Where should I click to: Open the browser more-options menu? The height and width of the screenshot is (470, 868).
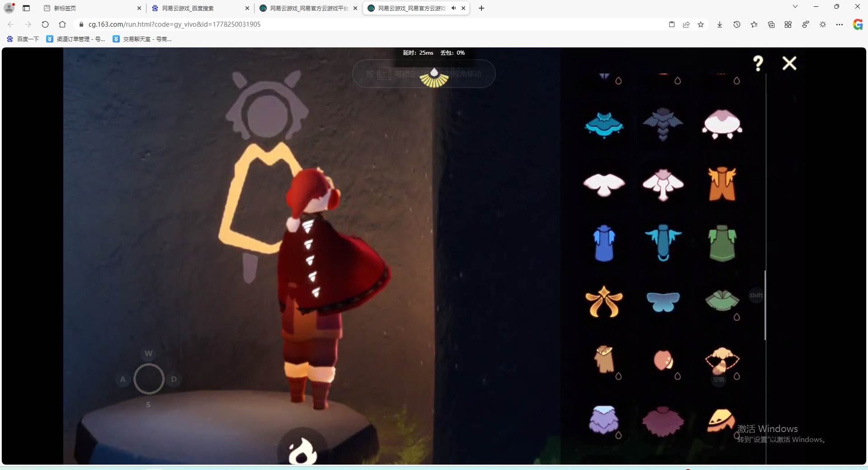point(840,24)
